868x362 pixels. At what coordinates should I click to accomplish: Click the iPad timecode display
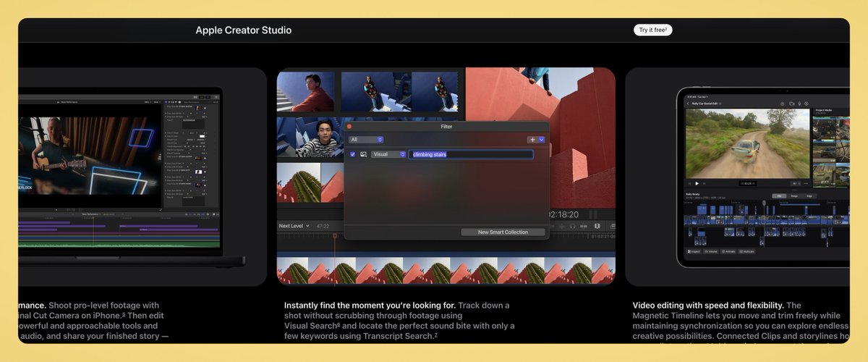click(748, 183)
